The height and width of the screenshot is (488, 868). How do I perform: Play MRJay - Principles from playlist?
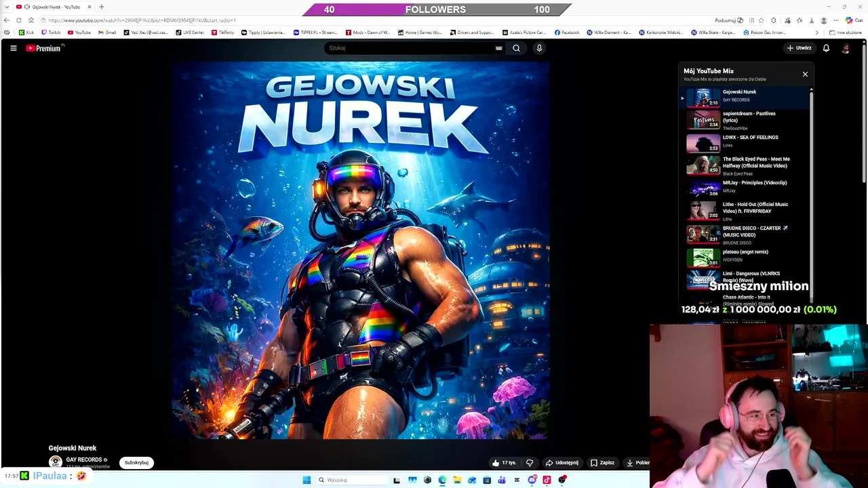[746, 188]
